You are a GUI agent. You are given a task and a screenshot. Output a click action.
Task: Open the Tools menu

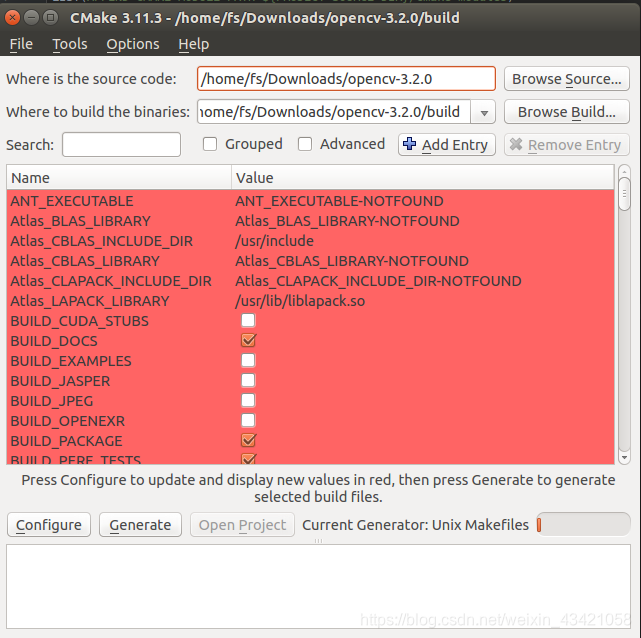(70, 44)
